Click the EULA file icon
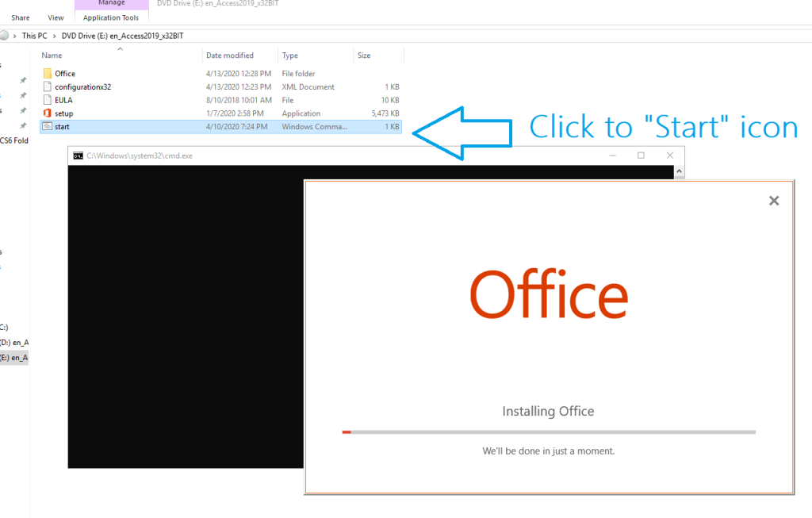 pyautogui.click(x=47, y=100)
